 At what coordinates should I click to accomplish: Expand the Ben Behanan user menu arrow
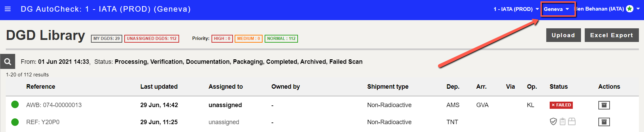(x=638, y=9)
